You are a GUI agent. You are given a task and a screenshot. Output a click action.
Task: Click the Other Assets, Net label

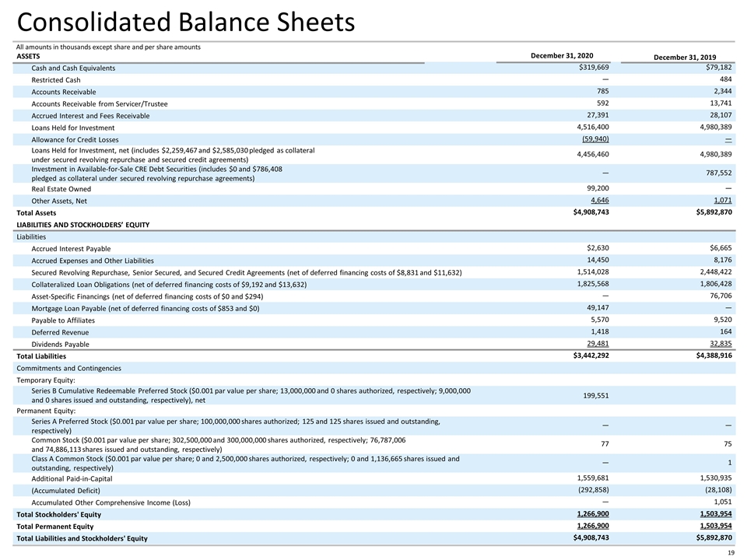point(59,201)
